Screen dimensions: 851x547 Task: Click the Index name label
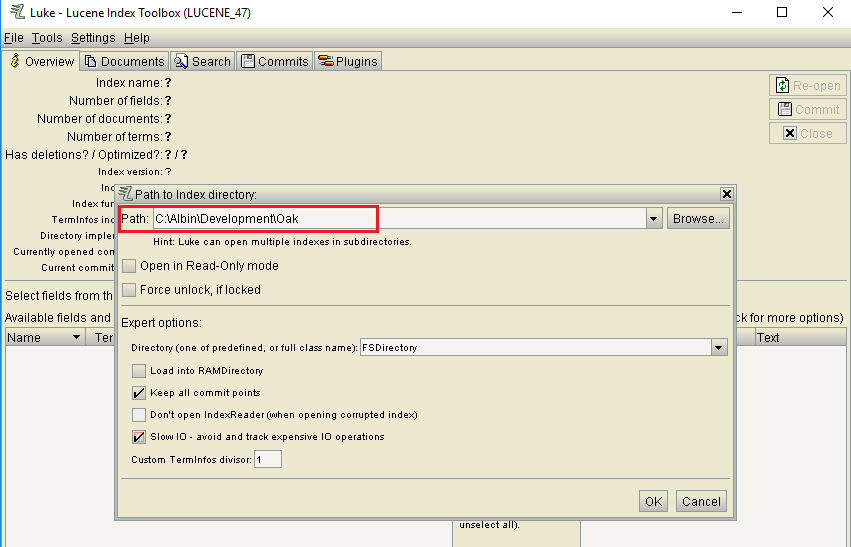click(x=129, y=82)
